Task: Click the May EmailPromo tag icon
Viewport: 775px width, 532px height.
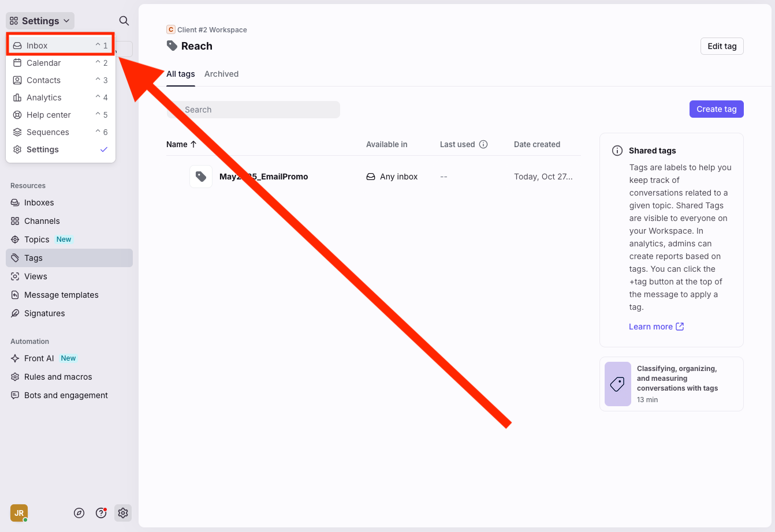Action: pos(201,177)
